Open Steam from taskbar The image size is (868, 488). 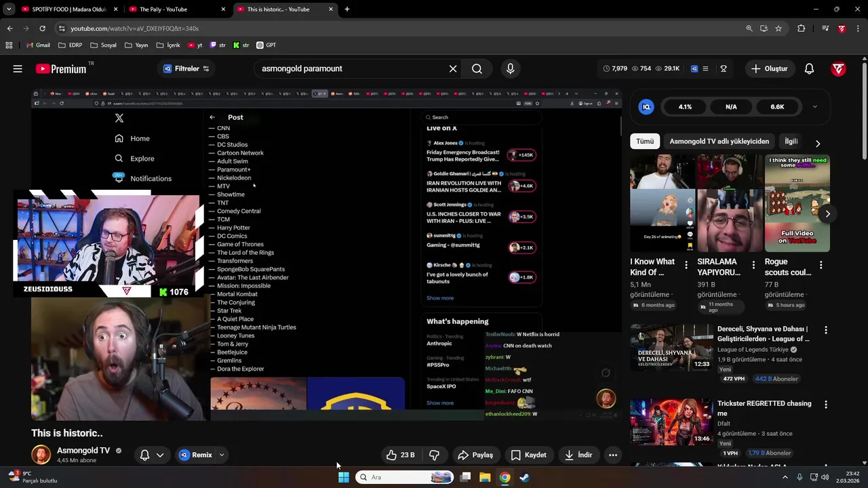(x=525, y=477)
